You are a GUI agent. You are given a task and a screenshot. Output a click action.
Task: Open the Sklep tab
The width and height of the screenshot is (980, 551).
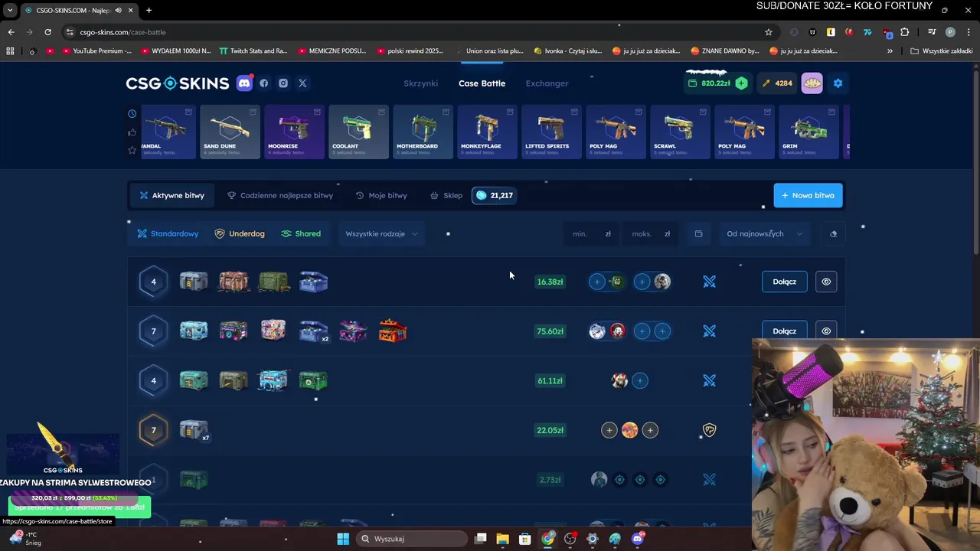click(x=446, y=195)
